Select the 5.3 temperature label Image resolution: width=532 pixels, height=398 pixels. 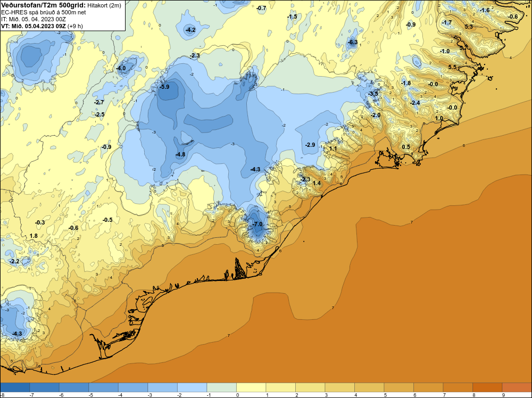coord(469,27)
